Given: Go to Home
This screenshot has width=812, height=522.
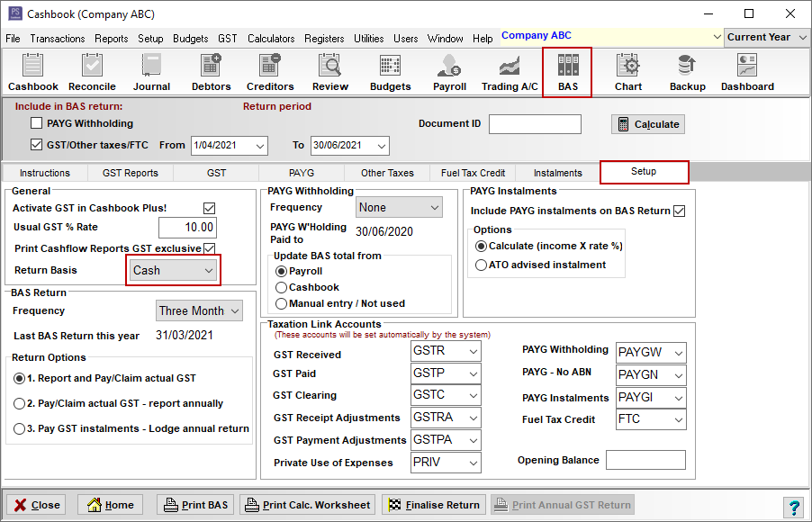Looking at the screenshot, I should tap(111, 505).
